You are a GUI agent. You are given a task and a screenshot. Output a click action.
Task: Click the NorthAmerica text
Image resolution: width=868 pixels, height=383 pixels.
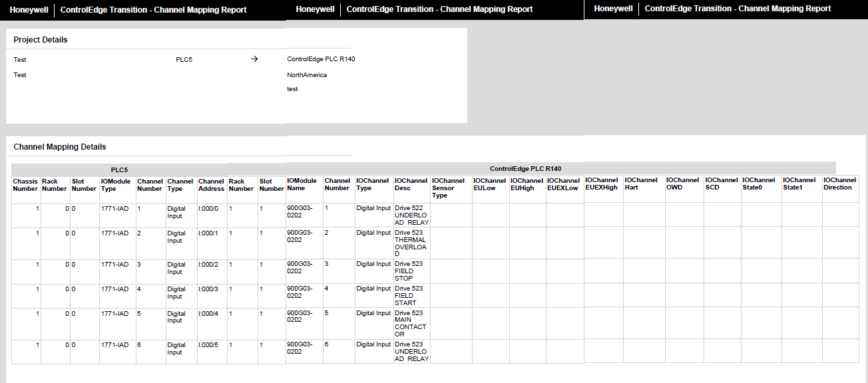click(x=307, y=75)
